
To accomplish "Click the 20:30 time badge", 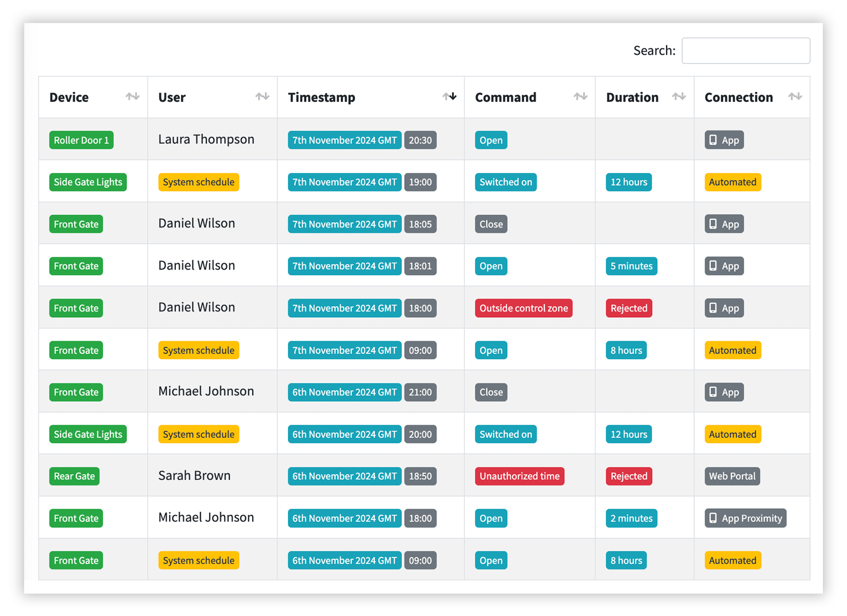I will pos(420,140).
